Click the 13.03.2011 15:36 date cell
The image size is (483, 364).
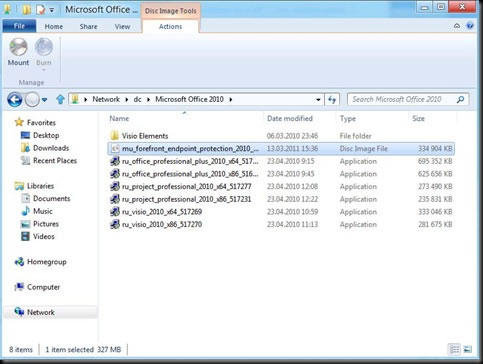[292, 149]
